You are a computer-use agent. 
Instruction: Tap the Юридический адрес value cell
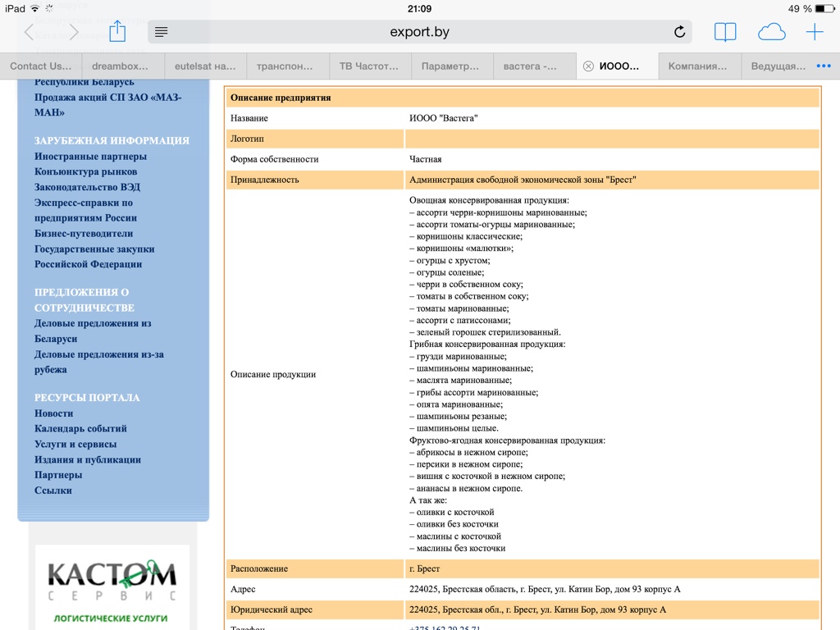[612, 609]
